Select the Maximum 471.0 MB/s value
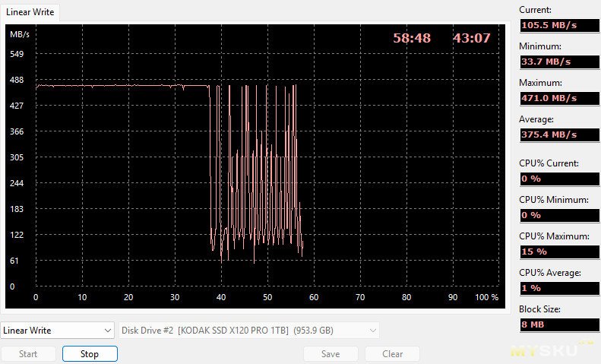 (560, 98)
